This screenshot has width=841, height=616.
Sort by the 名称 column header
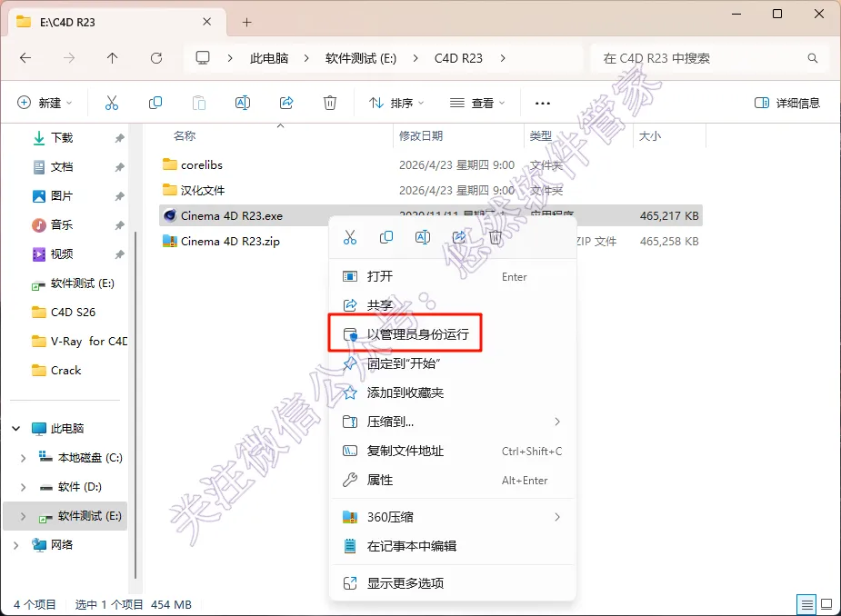(x=185, y=135)
